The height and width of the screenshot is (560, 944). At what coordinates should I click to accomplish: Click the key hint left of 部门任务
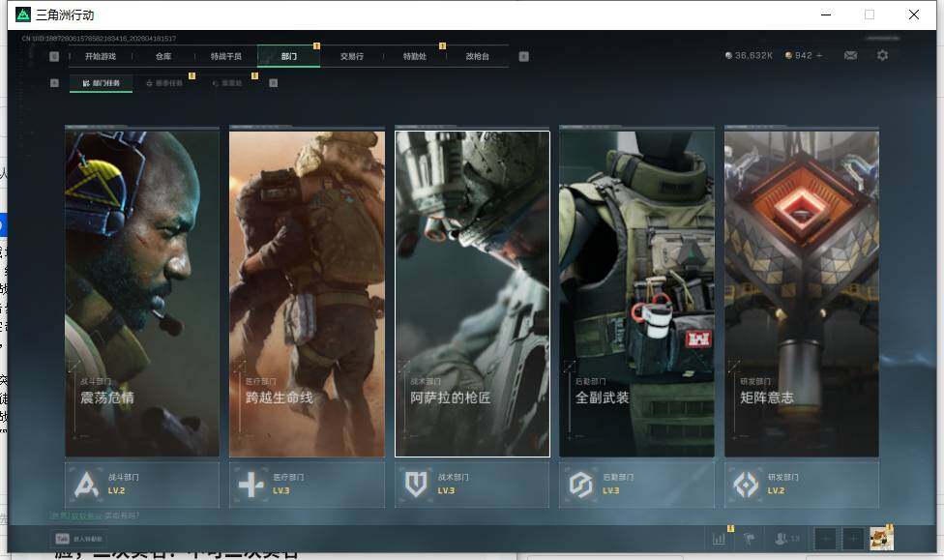[x=54, y=83]
